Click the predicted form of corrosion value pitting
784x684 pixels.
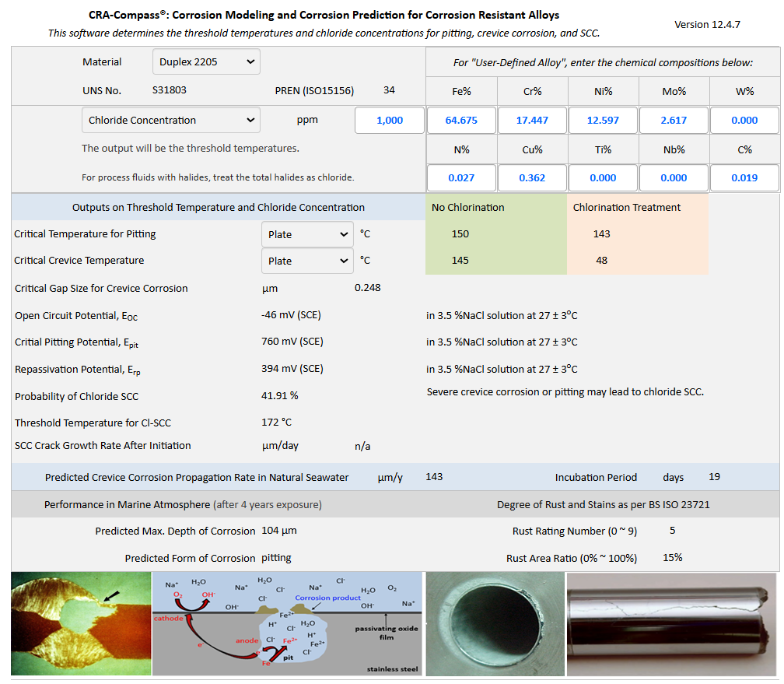(x=276, y=557)
